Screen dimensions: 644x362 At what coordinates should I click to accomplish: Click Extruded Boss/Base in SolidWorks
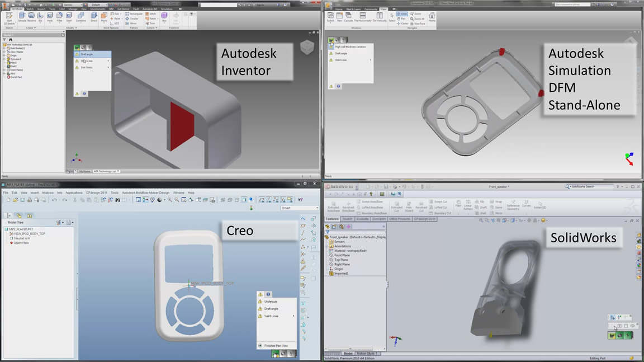click(x=334, y=206)
